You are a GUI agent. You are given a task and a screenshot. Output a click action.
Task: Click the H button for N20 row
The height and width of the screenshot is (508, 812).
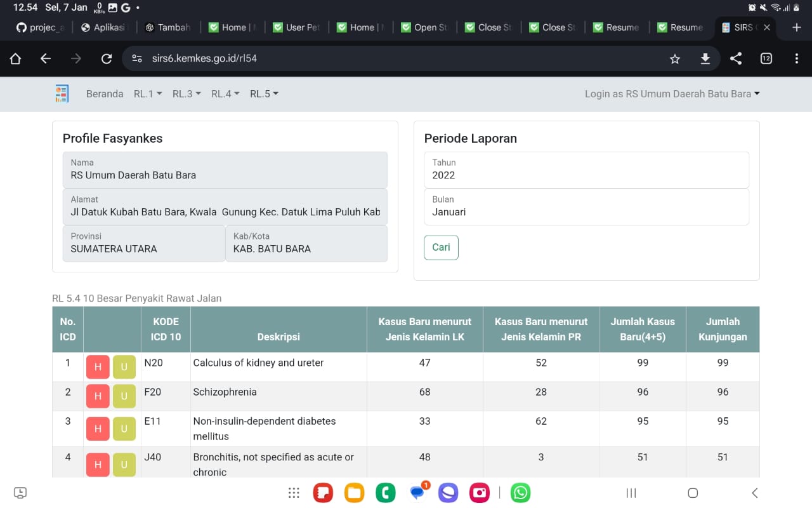click(98, 367)
